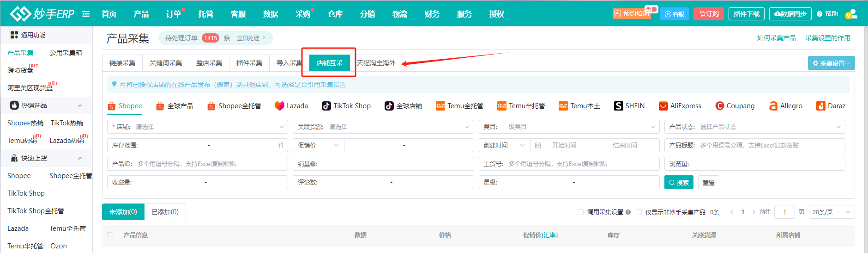Switch to the 链接采集 tab
This screenshot has height=253, width=868.
tap(122, 63)
